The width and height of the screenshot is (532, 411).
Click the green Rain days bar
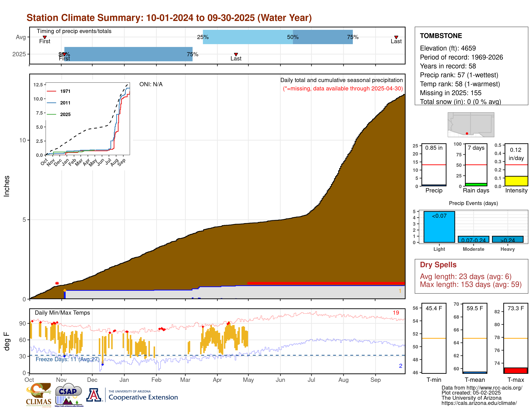point(476,184)
